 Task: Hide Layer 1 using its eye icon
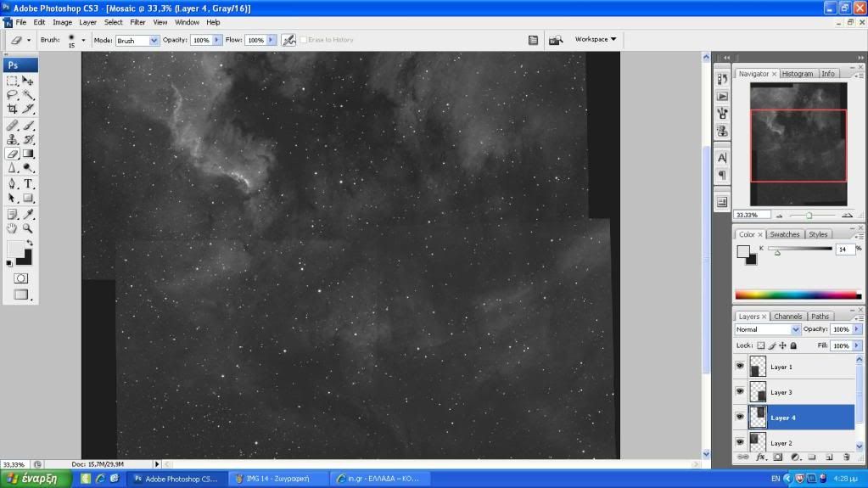click(741, 367)
